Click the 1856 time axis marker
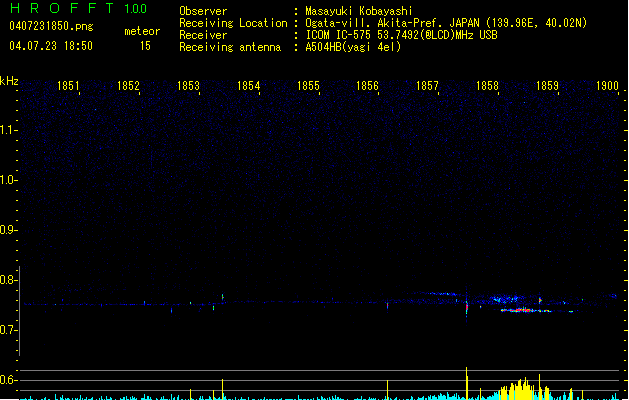This screenshot has width=629, height=400. 367,86
